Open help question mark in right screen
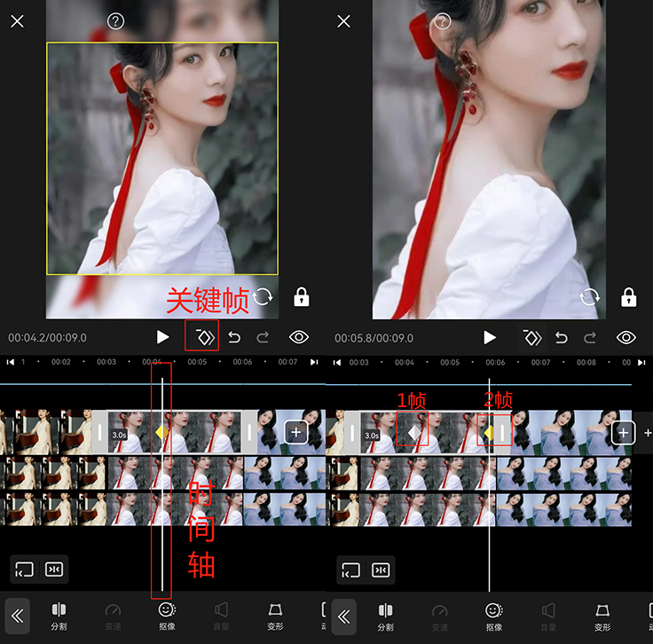The height and width of the screenshot is (644, 653). (442, 20)
